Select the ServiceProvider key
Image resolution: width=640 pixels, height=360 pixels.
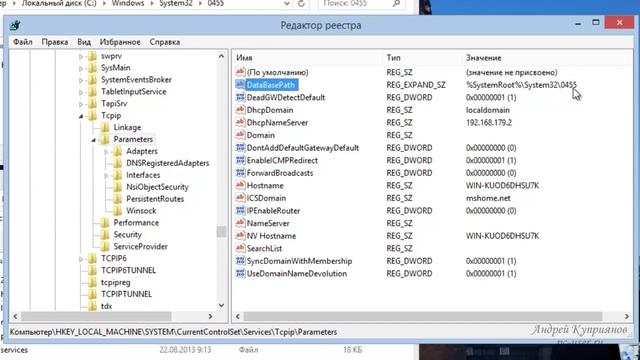[x=140, y=247]
